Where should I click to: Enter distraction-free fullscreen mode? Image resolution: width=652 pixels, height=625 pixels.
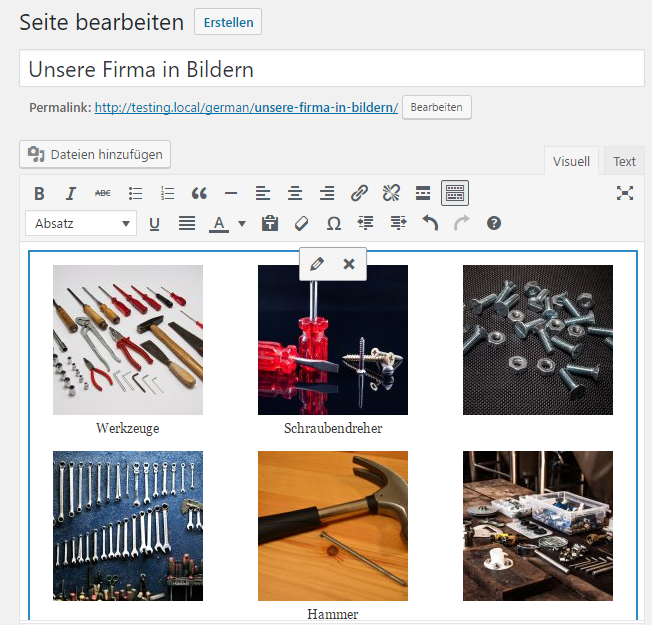(x=625, y=193)
